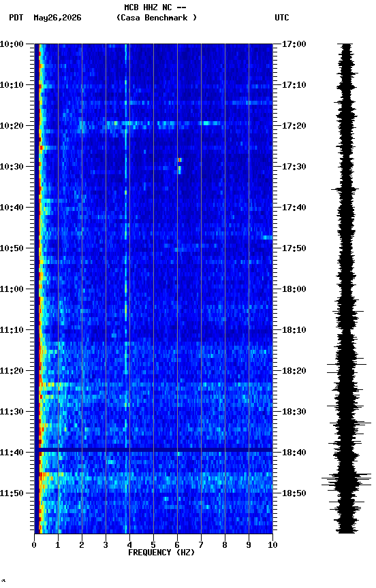376x588 pixels.
Task: Click the 10 Hz frequency tick label
Action: [x=272, y=545]
